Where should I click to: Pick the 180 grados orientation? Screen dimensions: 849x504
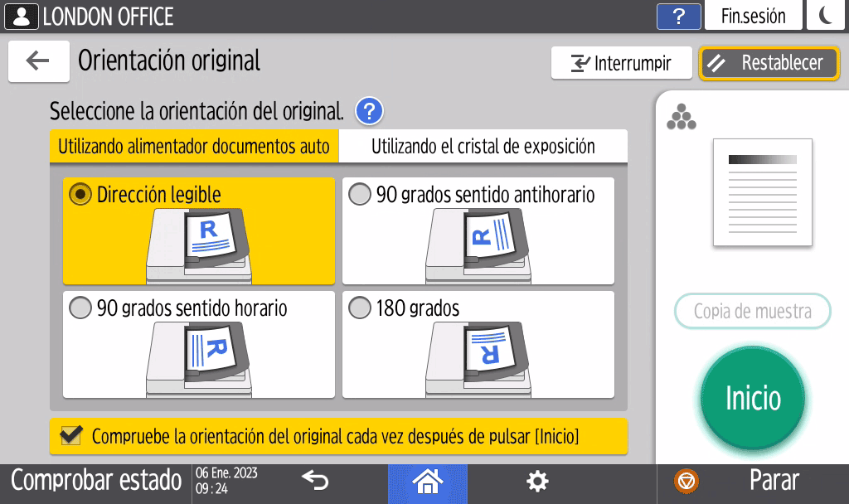coord(360,308)
